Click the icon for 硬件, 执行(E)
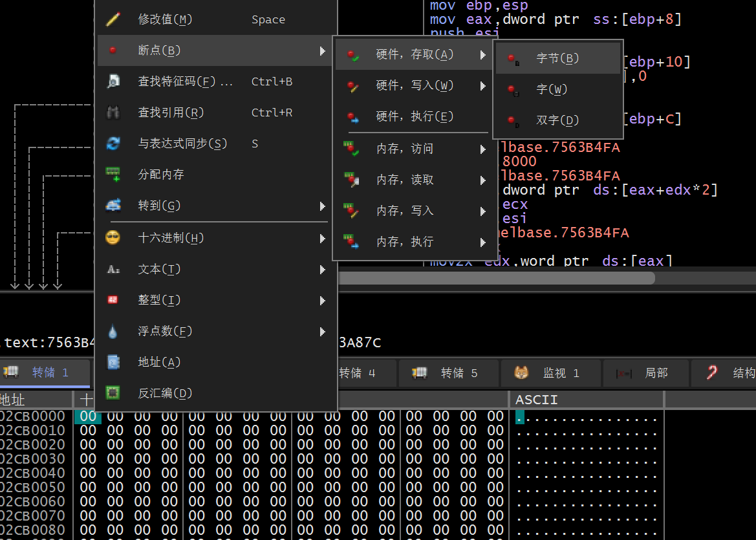Image resolution: width=756 pixels, height=540 pixels. tap(353, 117)
